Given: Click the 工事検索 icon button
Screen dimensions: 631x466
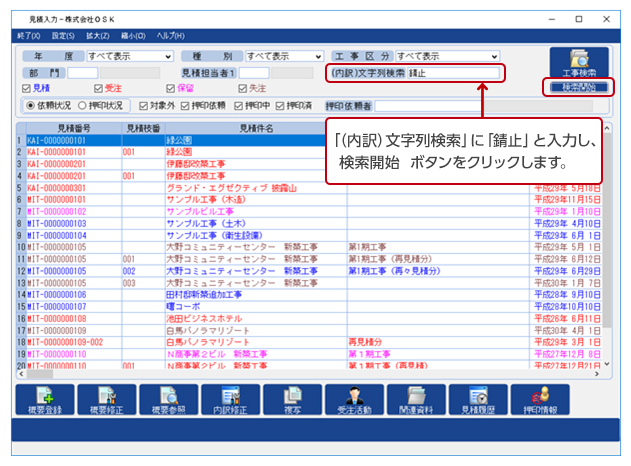Looking at the screenshot, I should (x=579, y=63).
